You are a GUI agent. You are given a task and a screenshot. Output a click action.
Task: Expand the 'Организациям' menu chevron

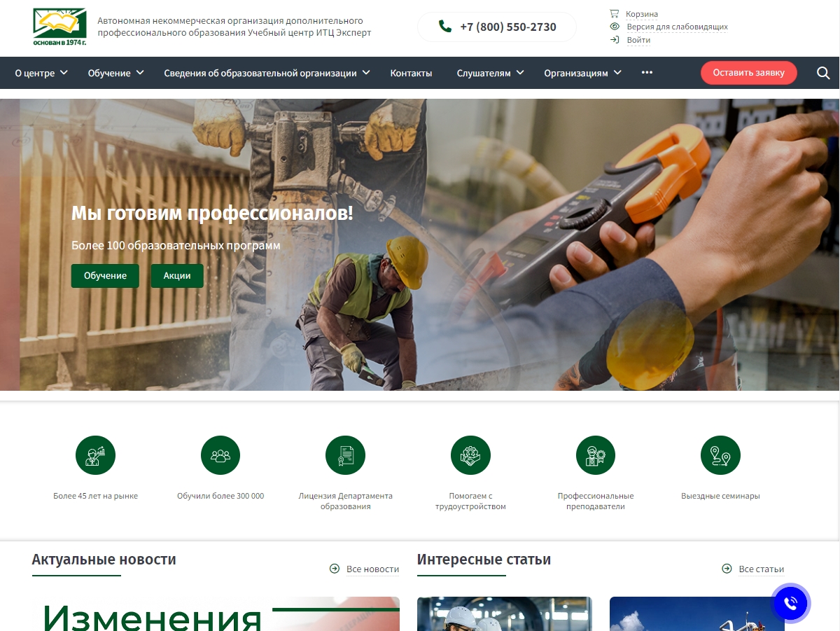pyautogui.click(x=617, y=73)
